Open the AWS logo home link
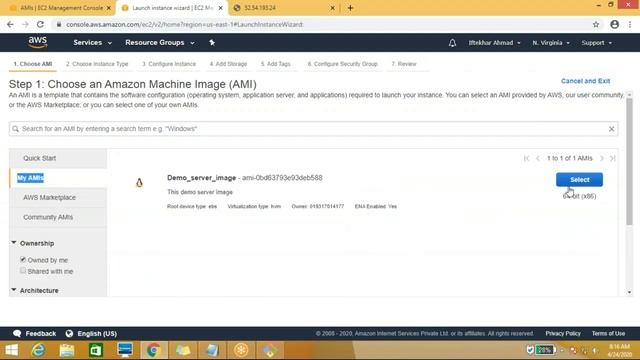This screenshot has width=640, height=360. tap(38, 42)
